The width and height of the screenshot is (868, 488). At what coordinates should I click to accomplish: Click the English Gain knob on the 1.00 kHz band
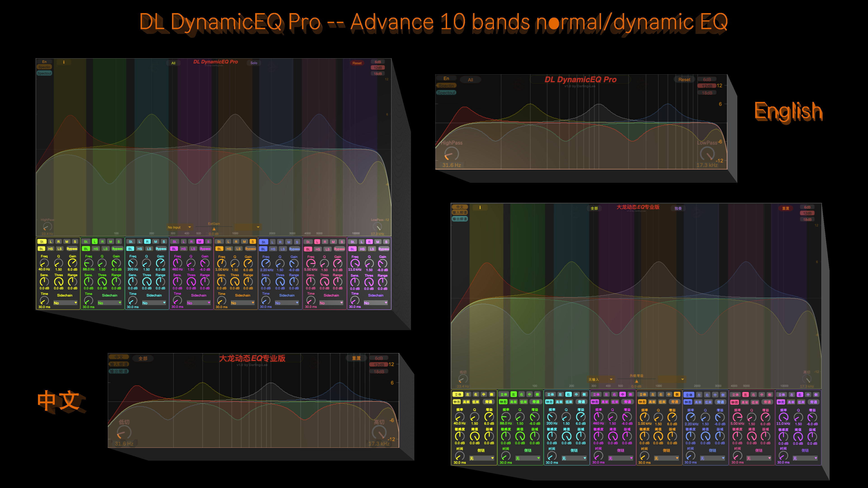[248, 263]
